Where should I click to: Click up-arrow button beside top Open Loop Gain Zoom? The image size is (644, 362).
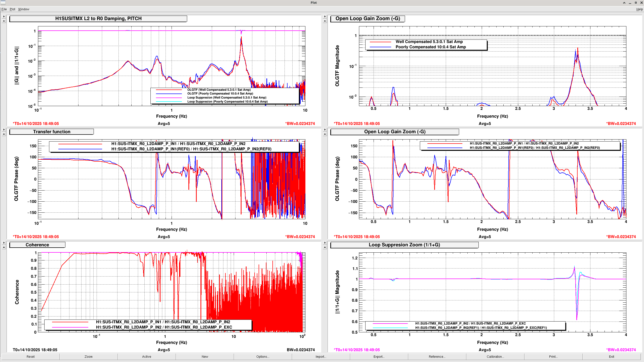tap(325, 21)
